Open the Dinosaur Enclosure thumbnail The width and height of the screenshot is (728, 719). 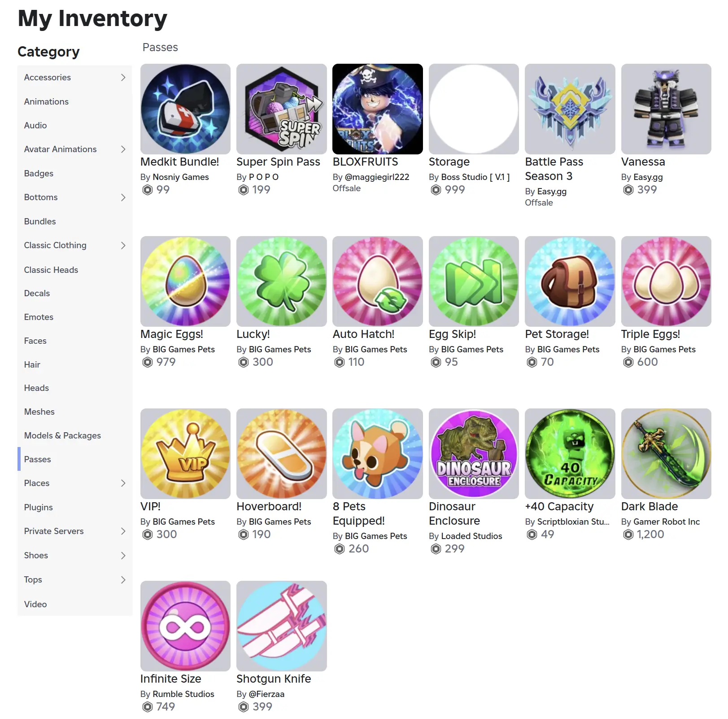point(474,454)
